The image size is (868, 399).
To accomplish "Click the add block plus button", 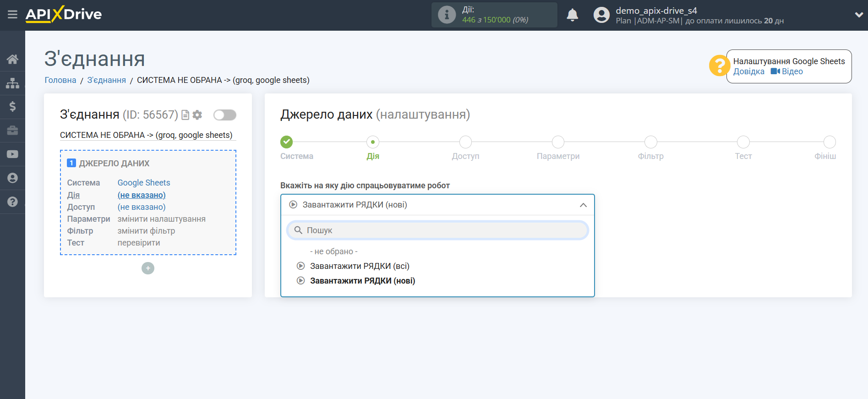I will pos(148,268).
